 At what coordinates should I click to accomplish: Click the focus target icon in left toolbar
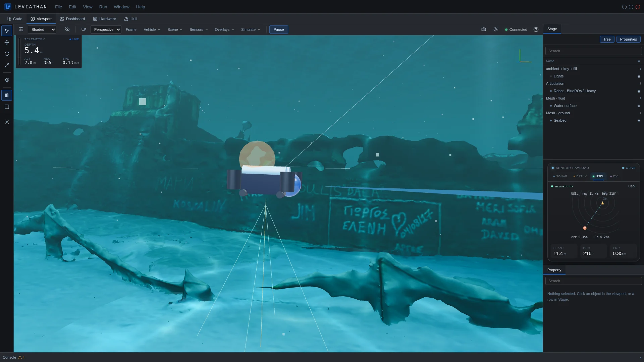click(x=7, y=122)
